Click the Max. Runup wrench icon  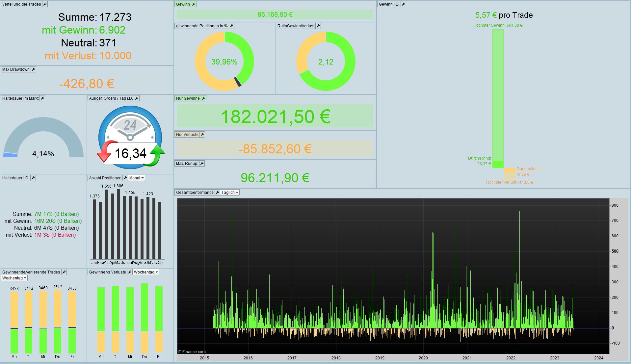(x=202, y=164)
